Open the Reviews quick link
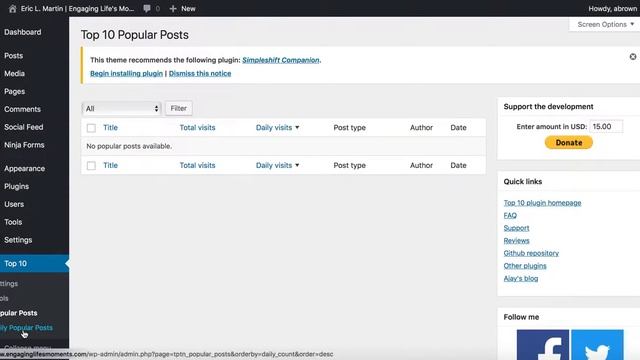 point(516,241)
